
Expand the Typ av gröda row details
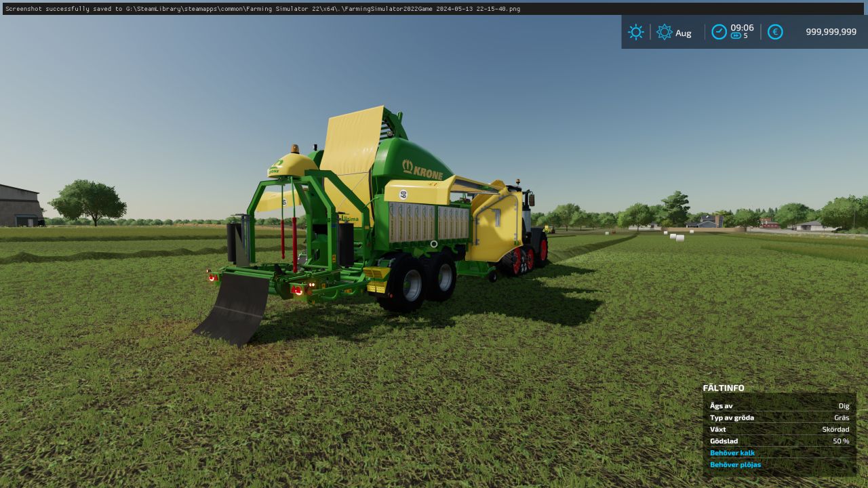pyautogui.click(x=732, y=418)
